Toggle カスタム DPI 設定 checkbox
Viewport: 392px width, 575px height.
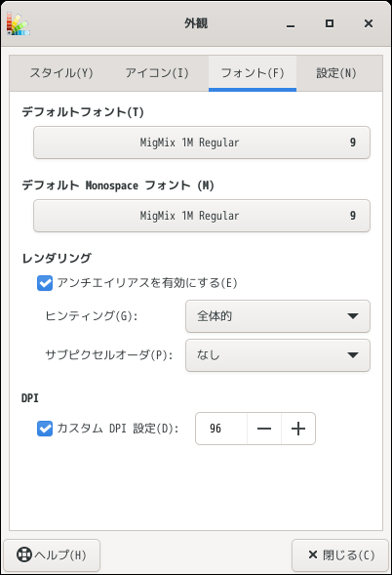coord(45,429)
